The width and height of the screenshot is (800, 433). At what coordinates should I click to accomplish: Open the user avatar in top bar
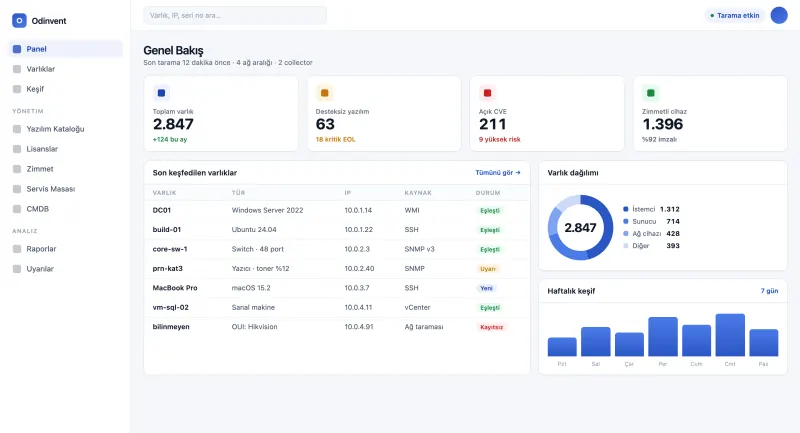coord(779,15)
